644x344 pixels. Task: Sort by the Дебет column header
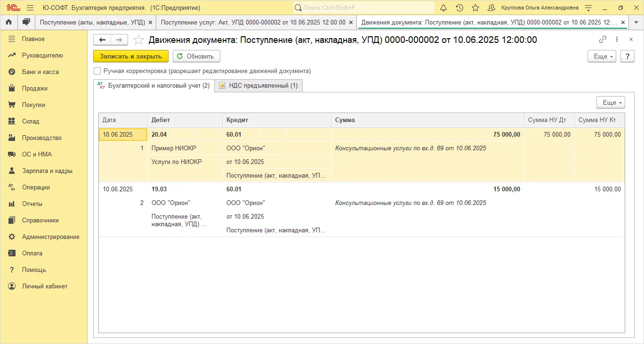tap(185, 120)
